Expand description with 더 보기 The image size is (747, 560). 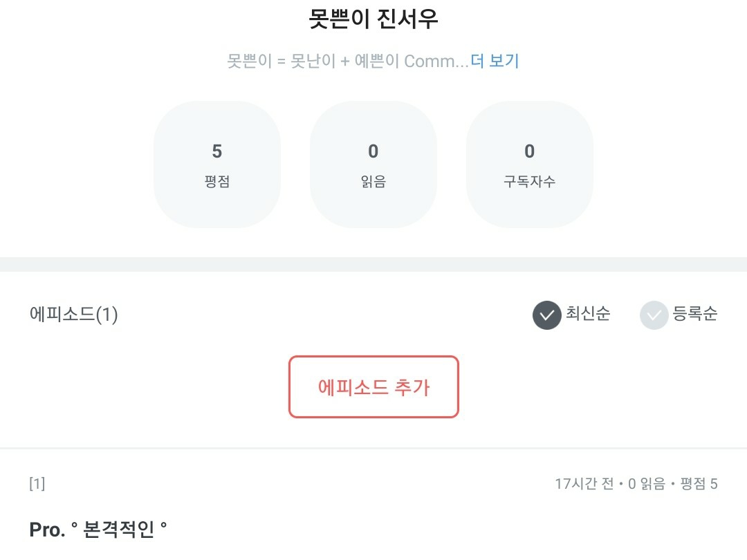[x=495, y=61]
